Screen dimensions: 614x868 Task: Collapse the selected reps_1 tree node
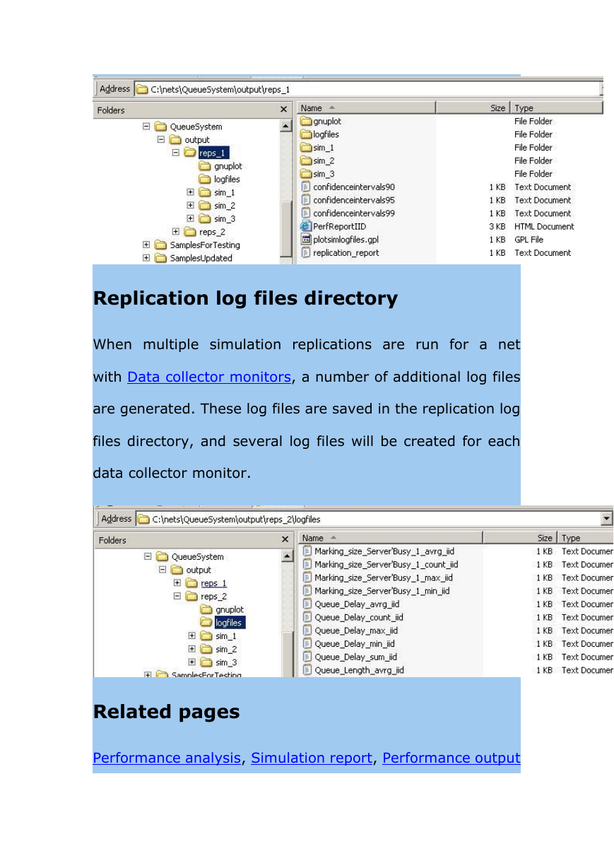pyautogui.click(x=176, y=153)
